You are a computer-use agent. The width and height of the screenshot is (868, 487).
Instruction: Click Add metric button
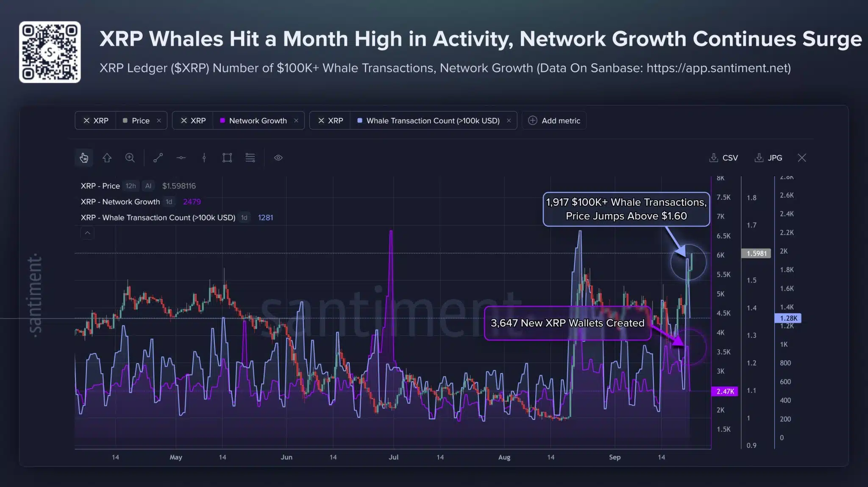coord(554,120)
